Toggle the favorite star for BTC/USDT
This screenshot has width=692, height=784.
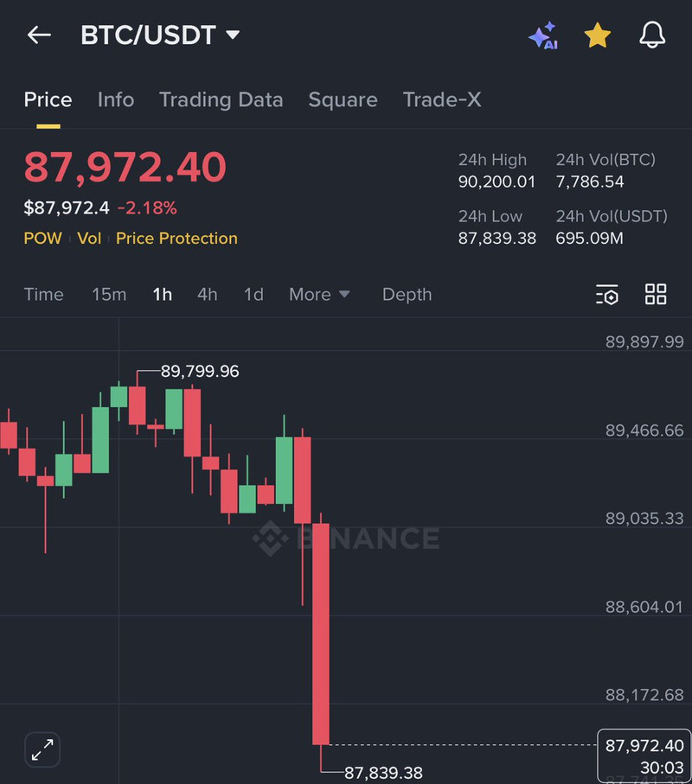[x=597, y=35]
